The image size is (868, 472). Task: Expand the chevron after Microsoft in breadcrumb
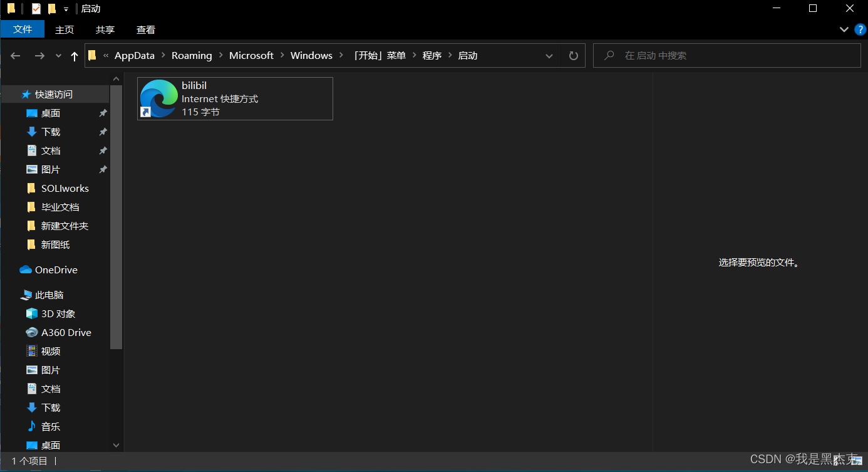282,55
